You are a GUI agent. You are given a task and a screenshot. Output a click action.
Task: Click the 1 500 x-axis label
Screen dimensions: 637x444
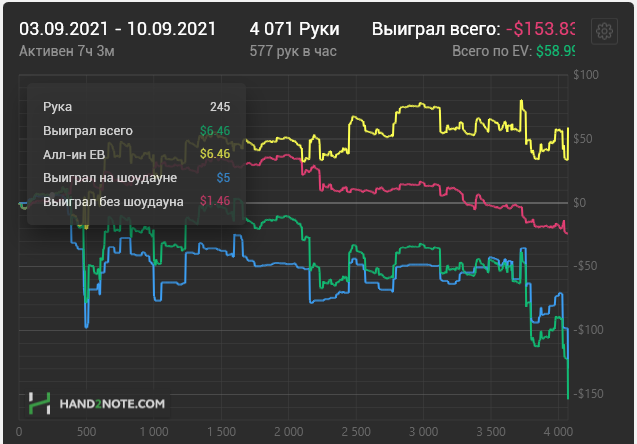click(221, 431)
